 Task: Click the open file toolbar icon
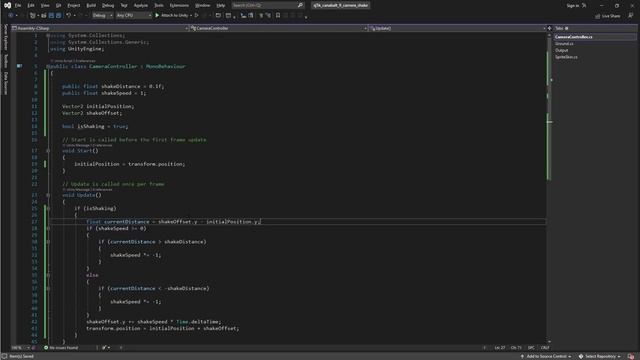point(43,16)
